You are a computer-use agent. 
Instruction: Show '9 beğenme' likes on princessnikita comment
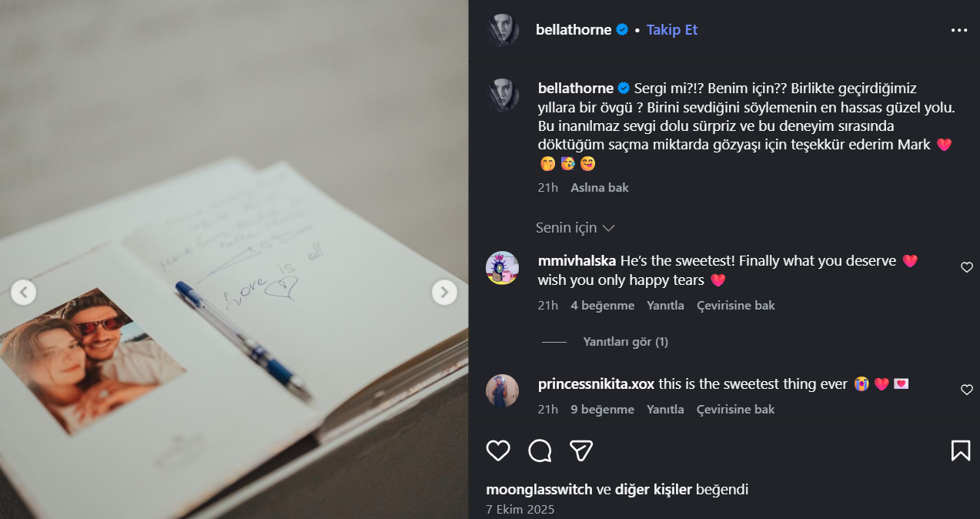[x=603, y=410]
